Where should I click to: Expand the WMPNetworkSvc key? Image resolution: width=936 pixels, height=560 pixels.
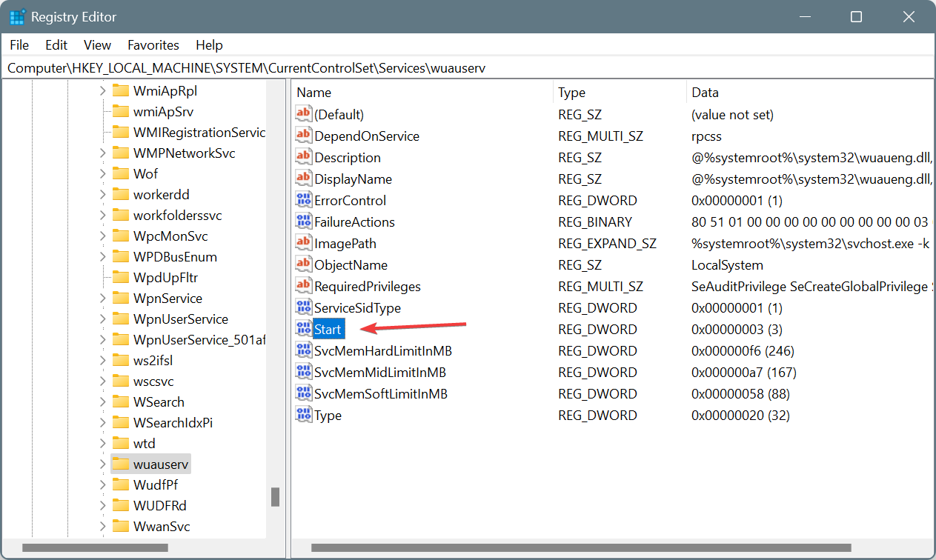click(x=102, y=153)
